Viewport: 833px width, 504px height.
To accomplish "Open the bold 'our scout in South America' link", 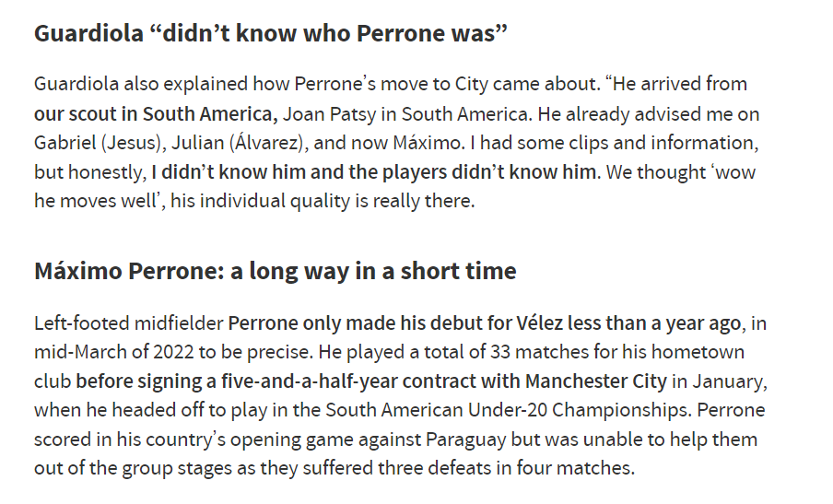I will [x=156, y=113].
